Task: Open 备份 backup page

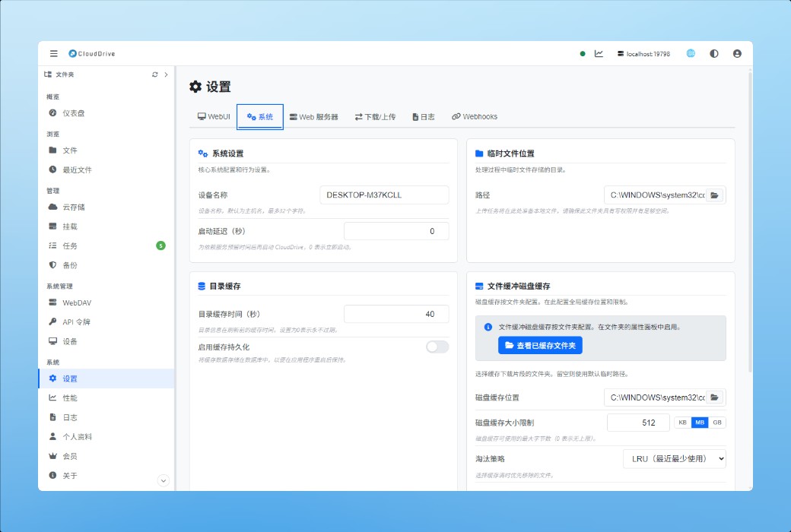Action: click(x=106, y=265)
